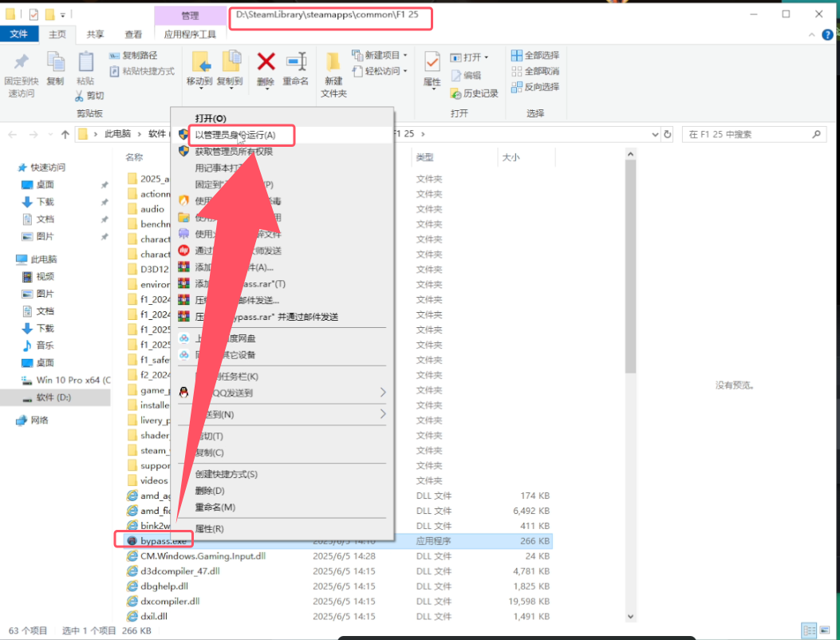This screenshot has height=640, width=840.
Task: Select 网络 in the navigation pane
Action: click(x=39, y=421)
